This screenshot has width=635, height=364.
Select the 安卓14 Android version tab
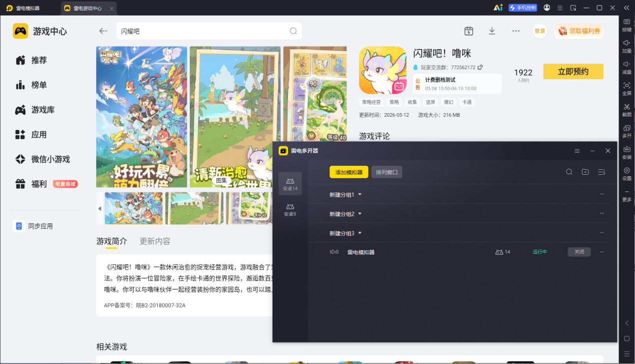290,184
